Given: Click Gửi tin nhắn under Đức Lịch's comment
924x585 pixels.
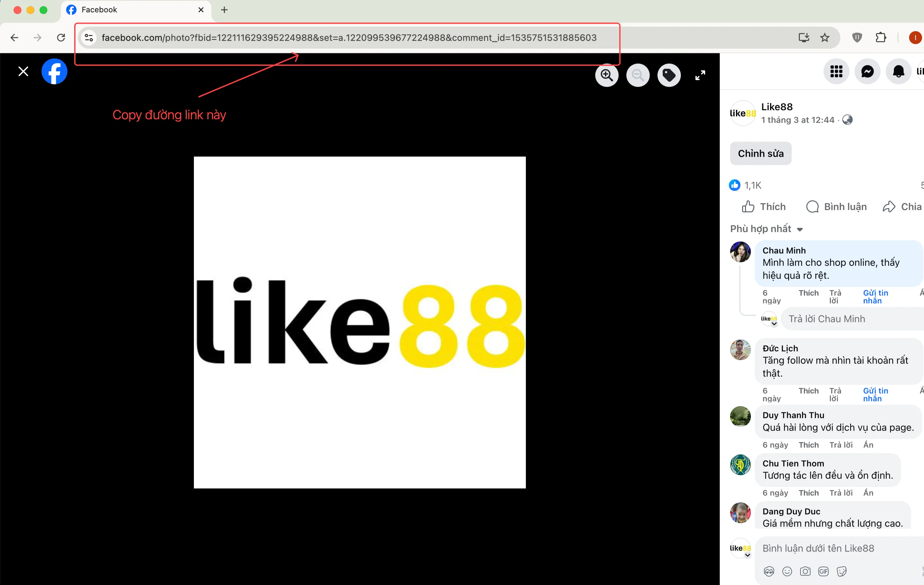Looking at the screenshot, I should [875, 395].
